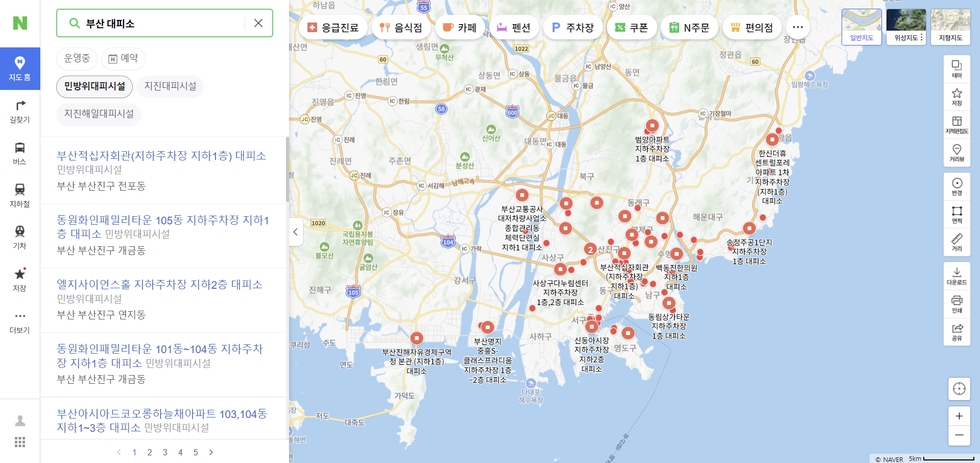The image size is (980, 463).
Task: Go to results page 2
Action: tap(150, 452)
